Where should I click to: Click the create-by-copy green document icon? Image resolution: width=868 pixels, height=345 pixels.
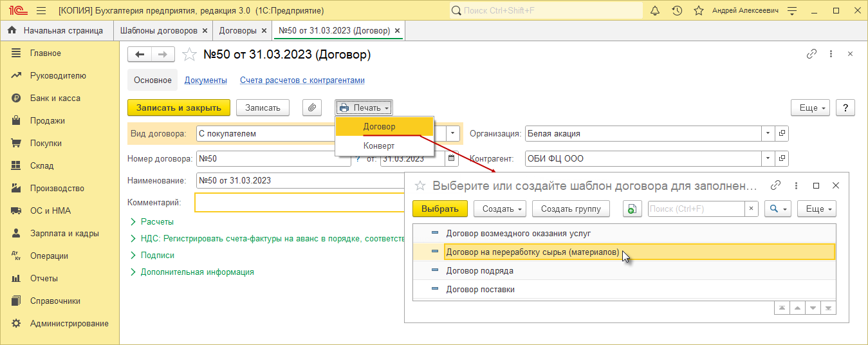tap(632, 209)
